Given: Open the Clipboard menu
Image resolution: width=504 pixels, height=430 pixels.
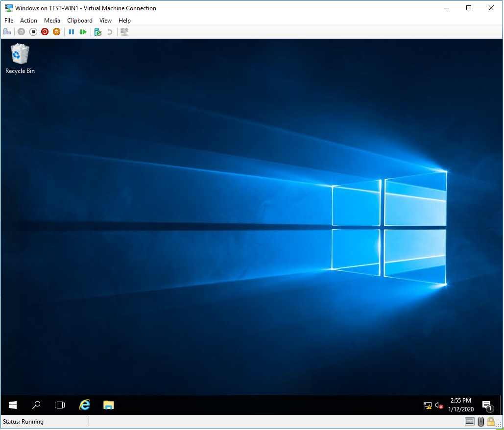Looking at the screenshot, I should (x=80, y=20).
